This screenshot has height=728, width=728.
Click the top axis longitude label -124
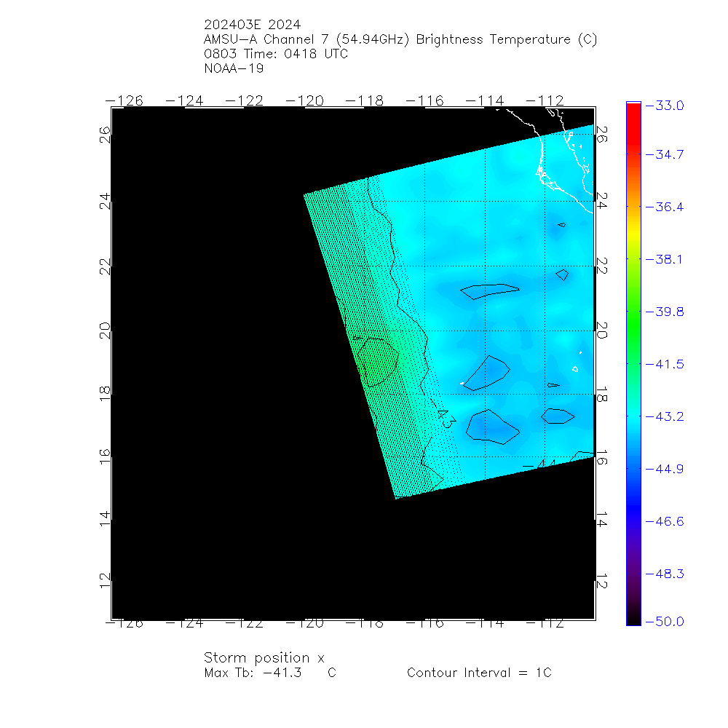(x=184, y=100)
